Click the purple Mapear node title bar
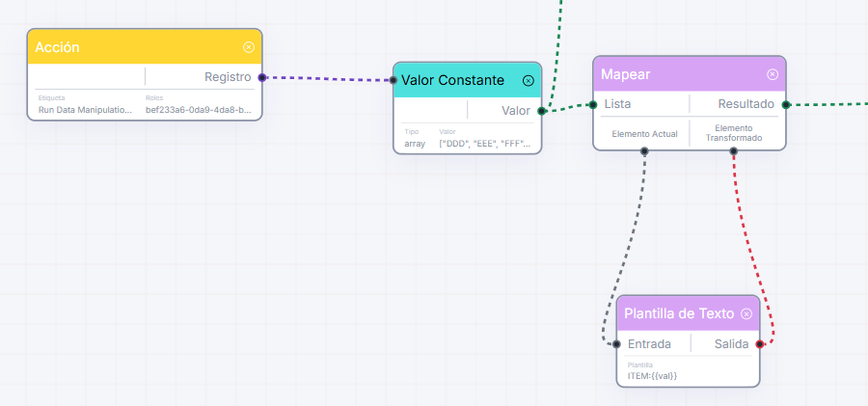 [x=690, y=73]
